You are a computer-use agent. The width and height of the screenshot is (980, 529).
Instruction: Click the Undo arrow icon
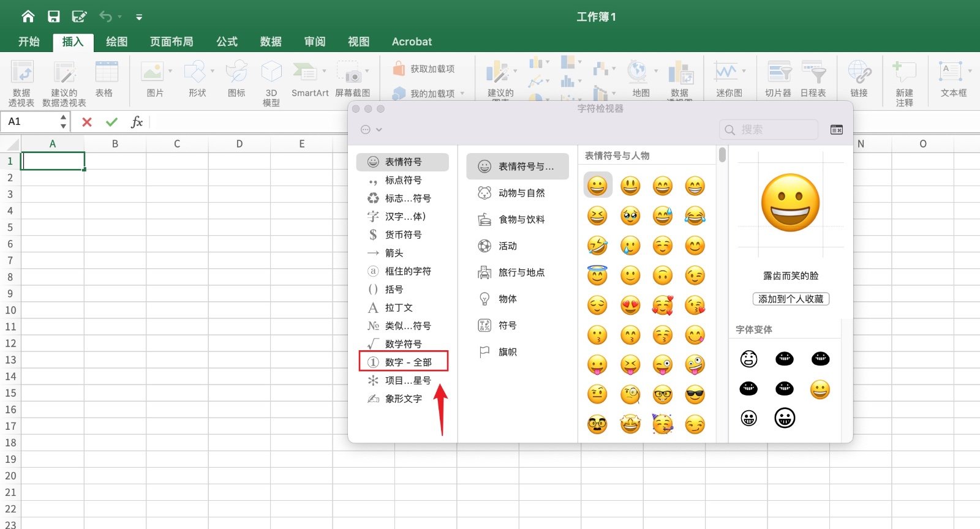[x=105, y=17]
